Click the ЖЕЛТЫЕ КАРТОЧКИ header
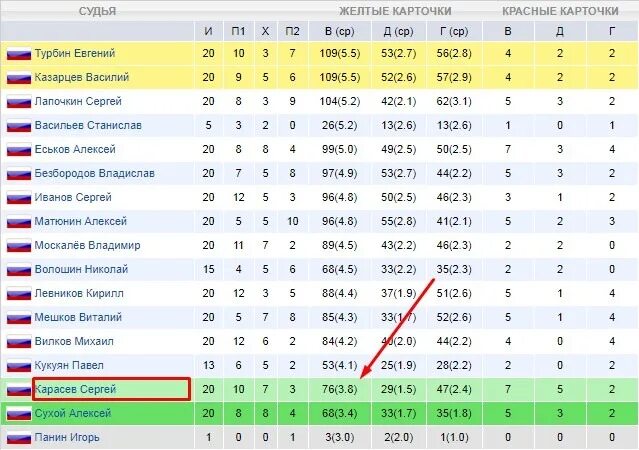The height and width of the screenshot is (450, 639). (x=395, y=11)
